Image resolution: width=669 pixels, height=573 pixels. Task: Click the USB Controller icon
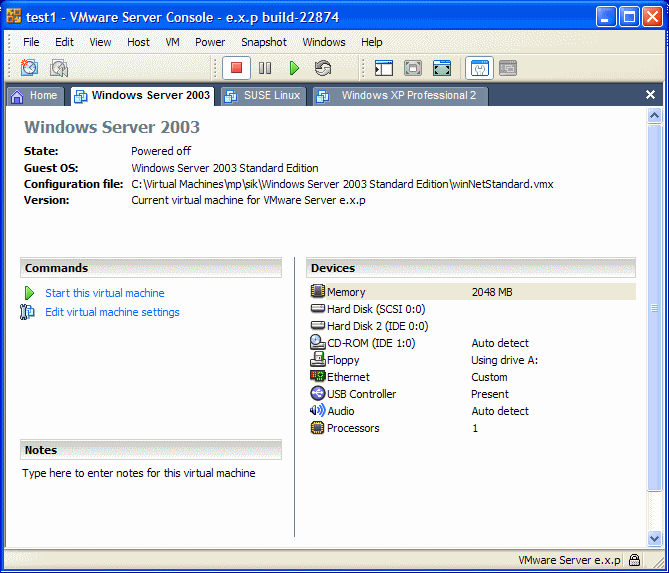pos(317,393)
